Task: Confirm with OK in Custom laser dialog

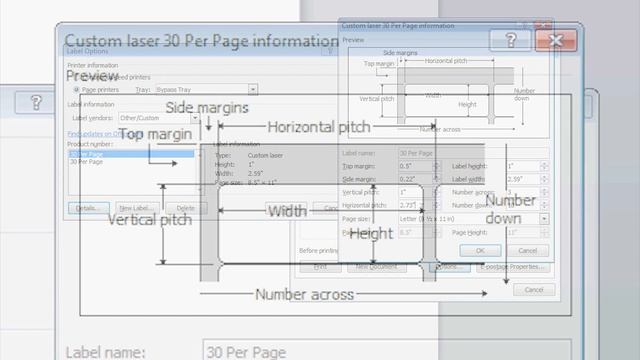Action: (x=480, y=251)
